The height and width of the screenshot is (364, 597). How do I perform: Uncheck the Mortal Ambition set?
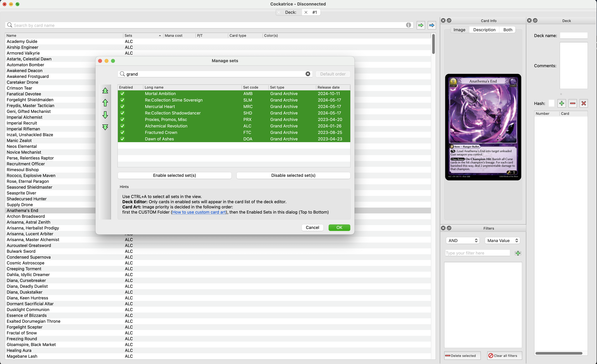(x=122, y=94)
